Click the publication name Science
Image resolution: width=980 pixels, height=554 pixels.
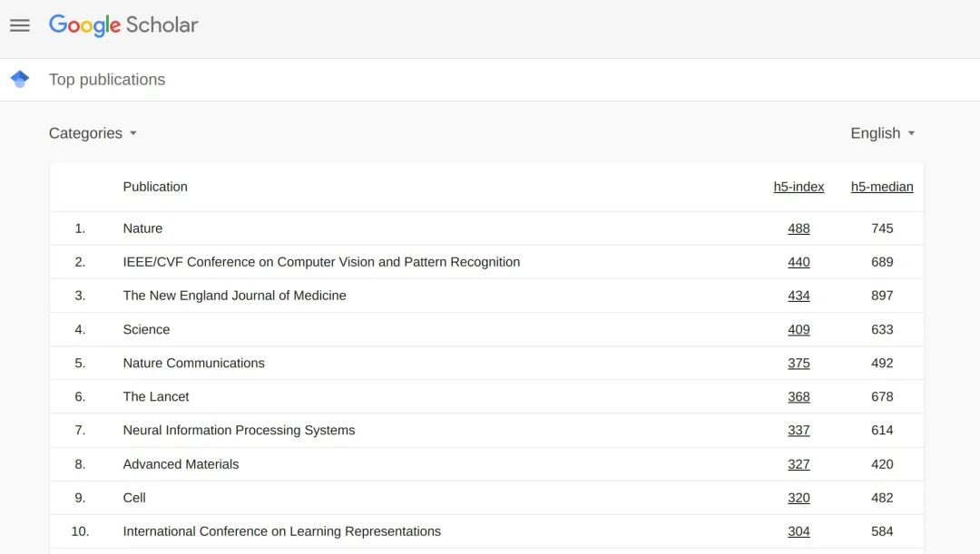pyautogui.click(x=146, y=330)
